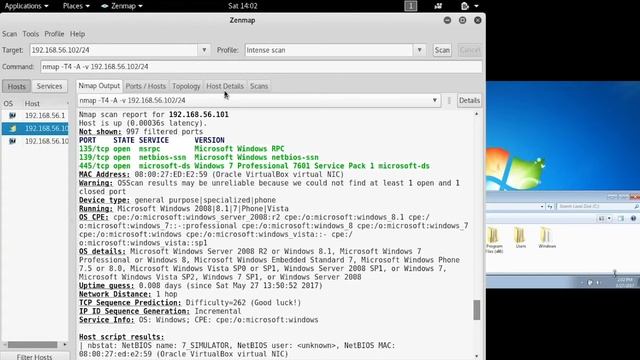Click the 135/tcp open msrpc line

182,149
